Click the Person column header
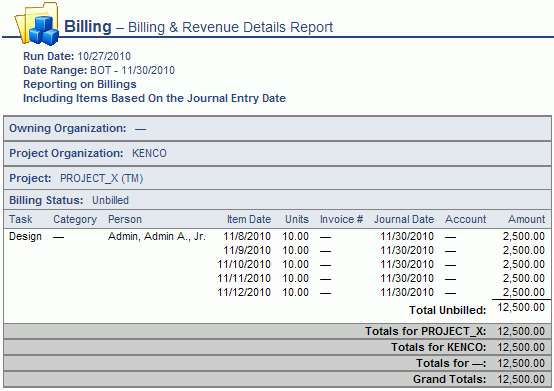The height and width of the screenshot is (391, 554). point(125,219)
